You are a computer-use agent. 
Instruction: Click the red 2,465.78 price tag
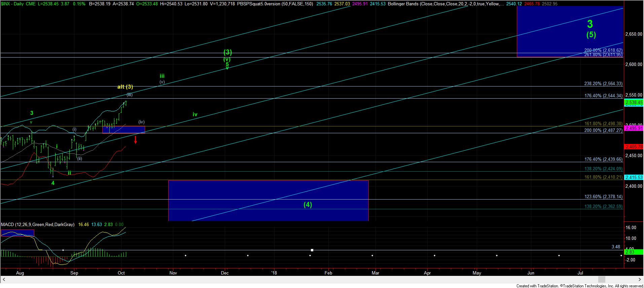coord(634,147)
